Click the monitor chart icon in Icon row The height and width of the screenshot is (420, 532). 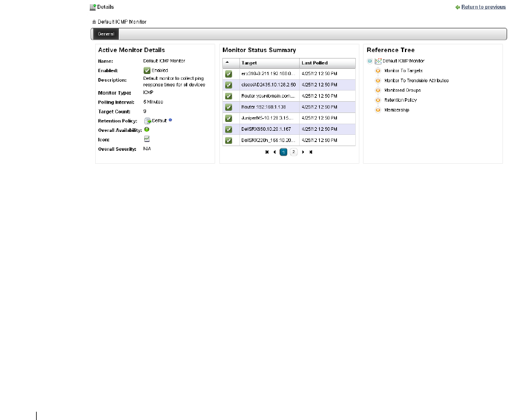(x=147, y=139)
